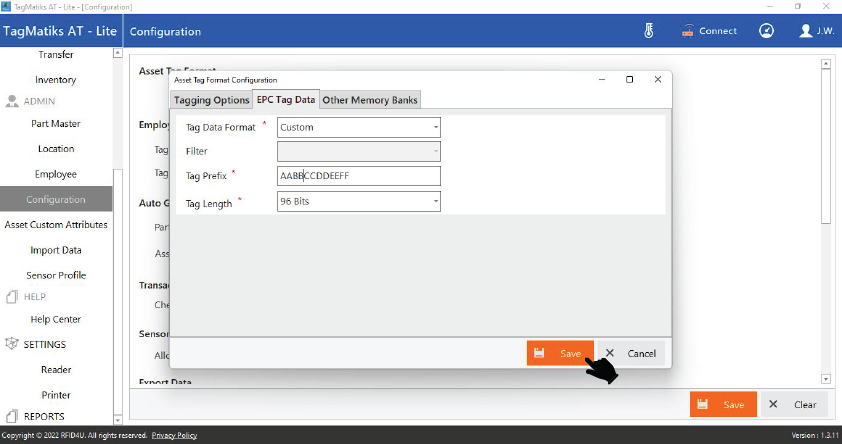Click the Tag Prefix input field
This screenshot has height=444, width=842.
(x=358, y=176)
